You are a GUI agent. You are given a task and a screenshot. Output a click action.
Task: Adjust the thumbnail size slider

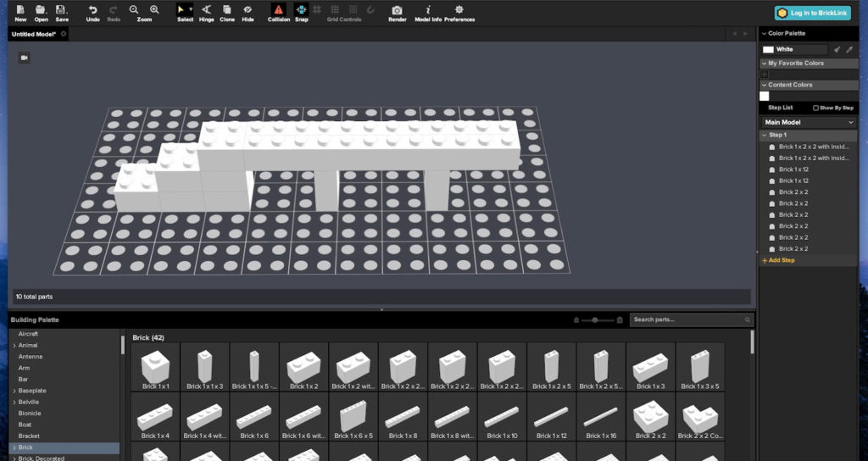tap(595, 319)
